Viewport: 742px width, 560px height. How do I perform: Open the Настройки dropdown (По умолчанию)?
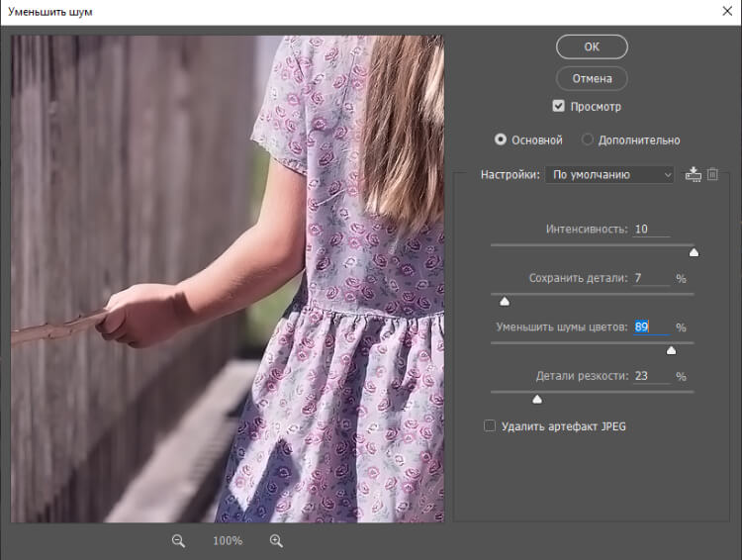[610, 175]
